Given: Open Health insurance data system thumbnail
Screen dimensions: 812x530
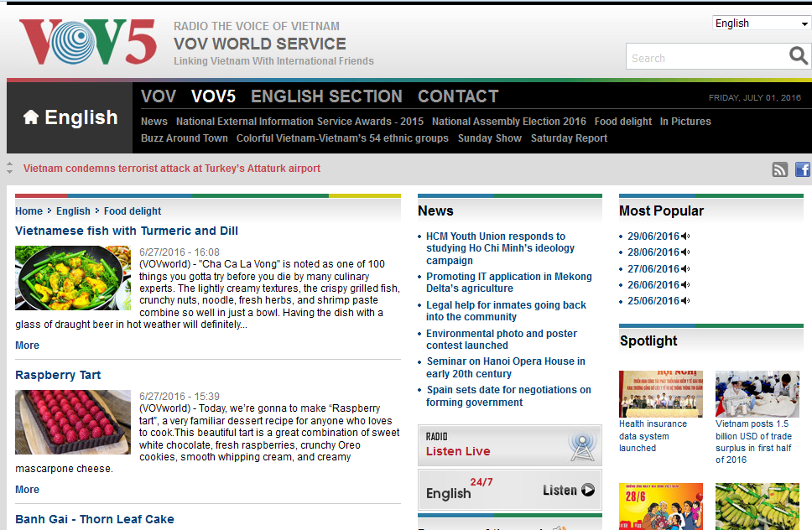Looking at the screenshot, I should 661,394.
